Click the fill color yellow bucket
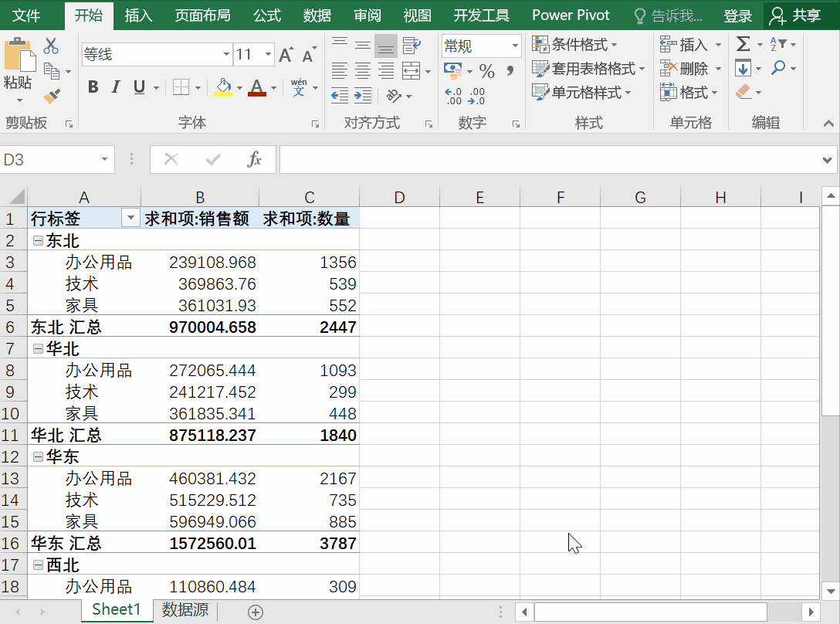 pos(223,86)
